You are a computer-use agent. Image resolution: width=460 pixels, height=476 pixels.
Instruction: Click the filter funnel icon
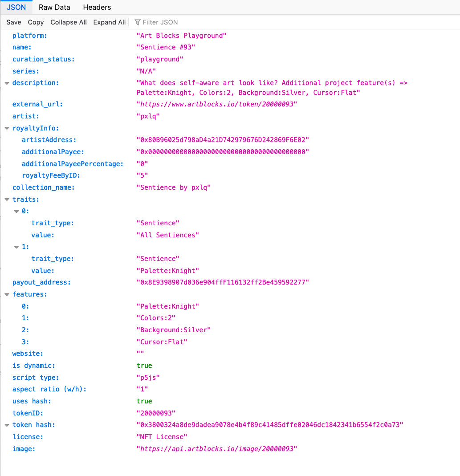(x=138, y=22)
